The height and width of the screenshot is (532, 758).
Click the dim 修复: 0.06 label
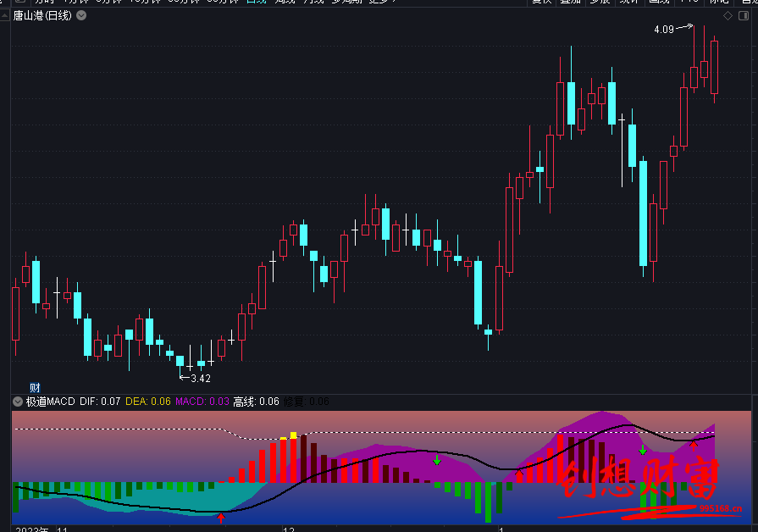click(x=307, y=402)
